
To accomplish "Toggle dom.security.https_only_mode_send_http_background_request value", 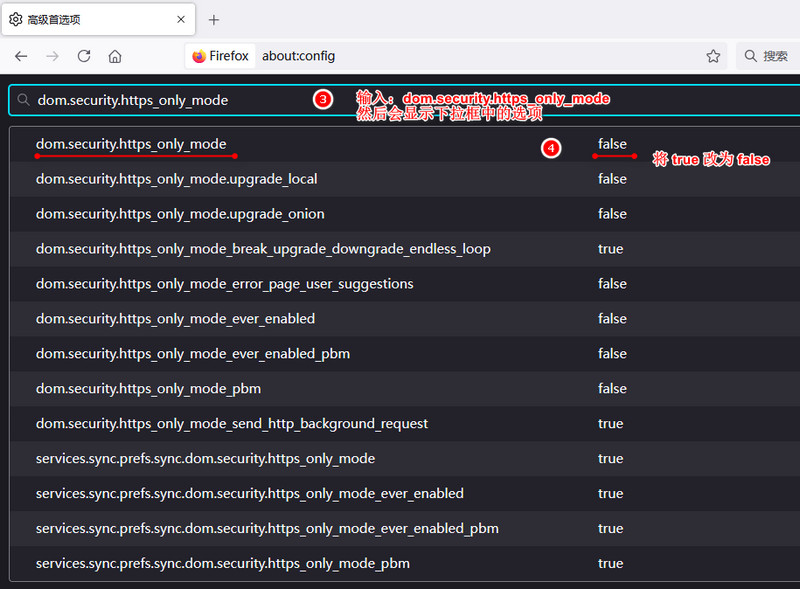I will coord(610,423).
